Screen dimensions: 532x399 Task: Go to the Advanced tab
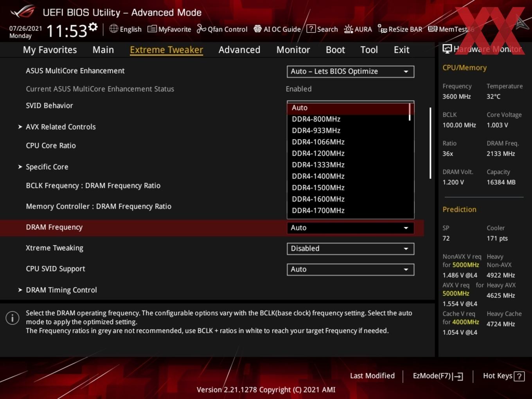[239, 50]
